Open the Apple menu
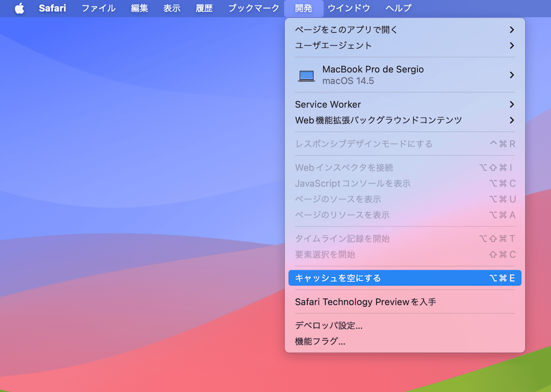Screen dimensions: 551x392 tap(19, 8)
